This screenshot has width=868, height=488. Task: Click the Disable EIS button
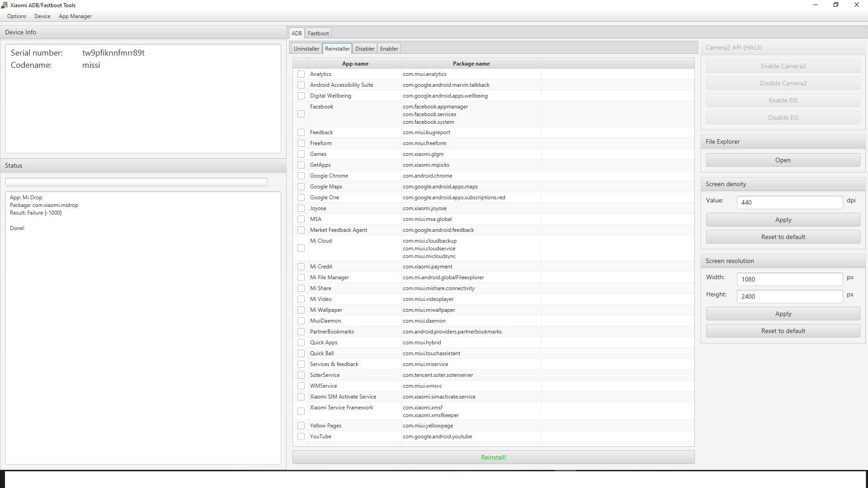[x=783, y=117]
